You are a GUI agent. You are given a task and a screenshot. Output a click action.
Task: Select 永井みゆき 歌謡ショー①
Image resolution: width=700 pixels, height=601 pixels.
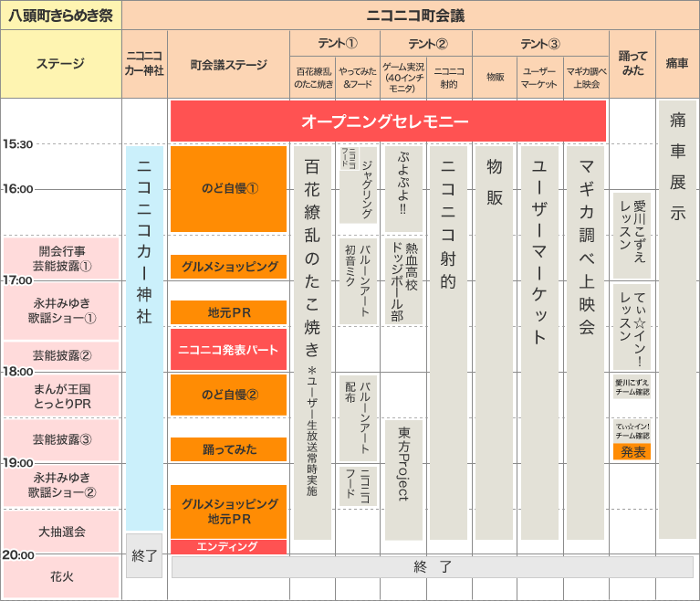pyautogui.click(x=61, y=311)
